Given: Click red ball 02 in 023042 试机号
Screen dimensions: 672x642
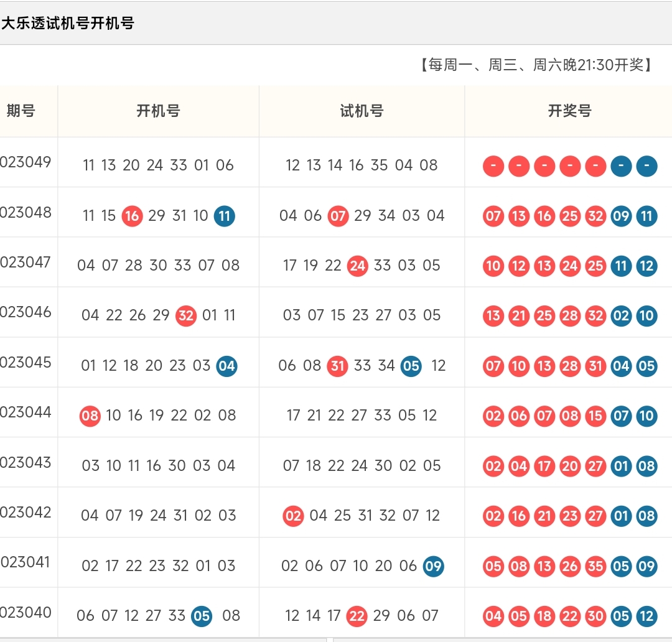Looking at the screenshot, I should [293, 516].
